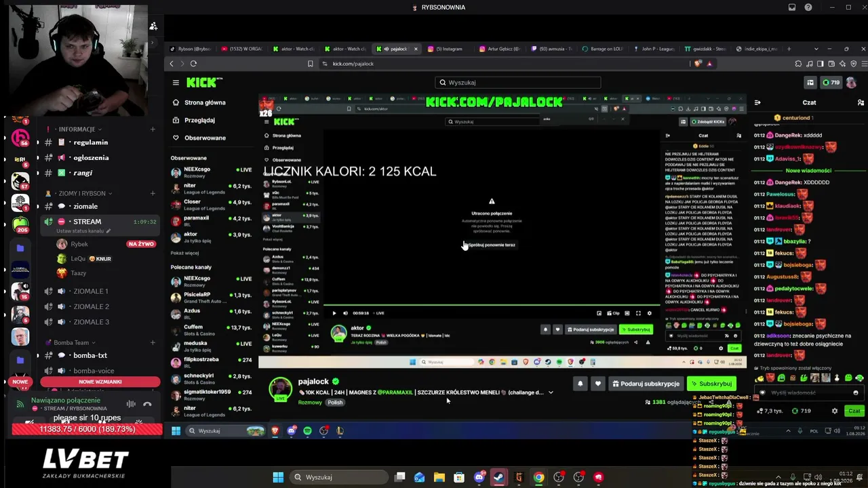Click Podaruj subskrypcje for pajalock
868x488 pixels.
646,384
